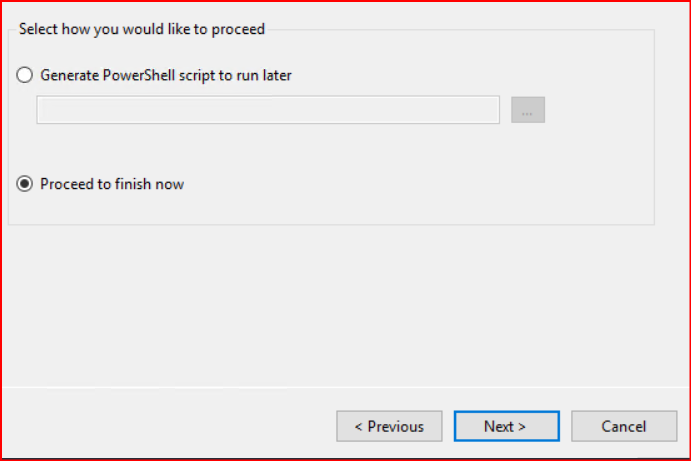The width and height of the screenshot is (691, 461).
Task: Click the radio circle beside Generate PowerShell script
Action: pos(25,75)
